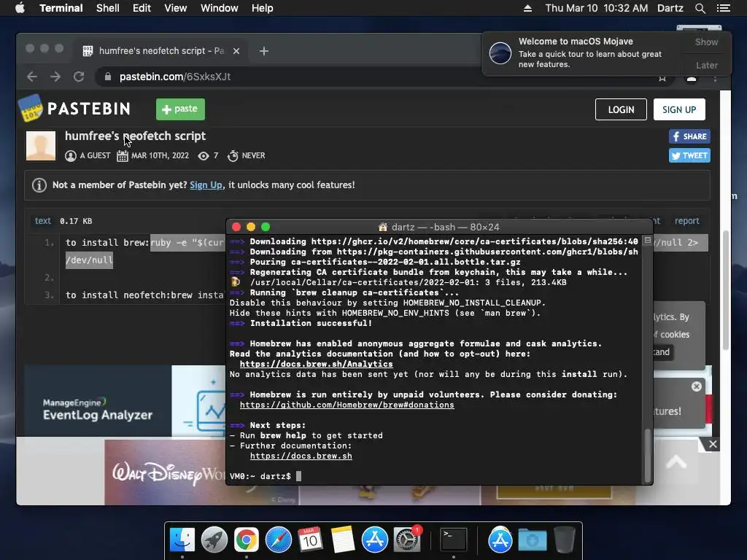Click the date and time in menu bar
This screenshot has width=747, height=560.
(597, 8)
